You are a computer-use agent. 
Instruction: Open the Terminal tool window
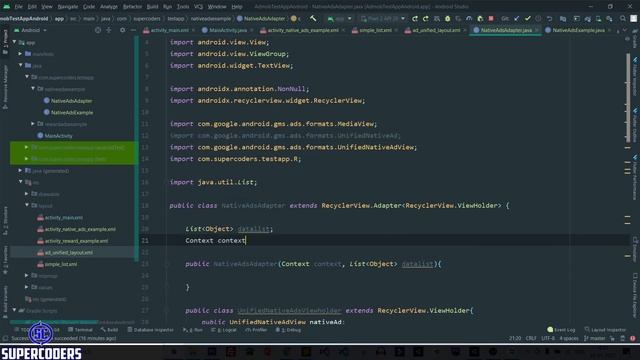tap(80, 329)
